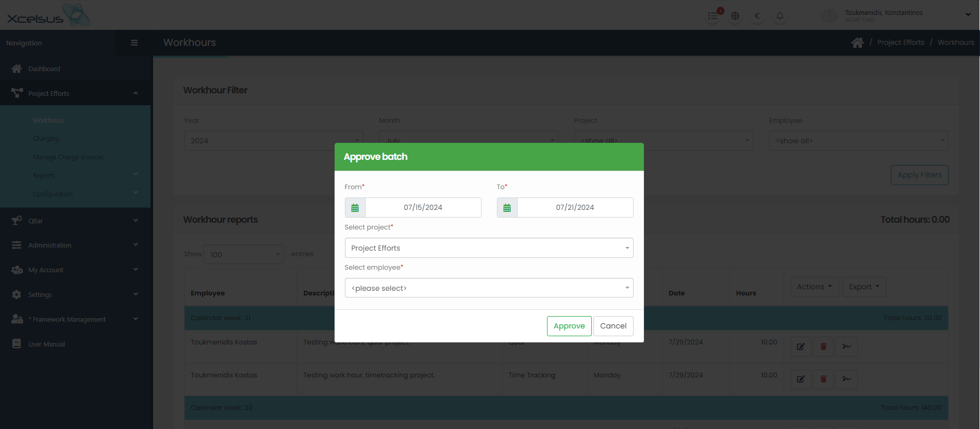The width and height of the screenshot is (980, 429).
Task: Open the notifications bell icon
Action: coord(780,16)
